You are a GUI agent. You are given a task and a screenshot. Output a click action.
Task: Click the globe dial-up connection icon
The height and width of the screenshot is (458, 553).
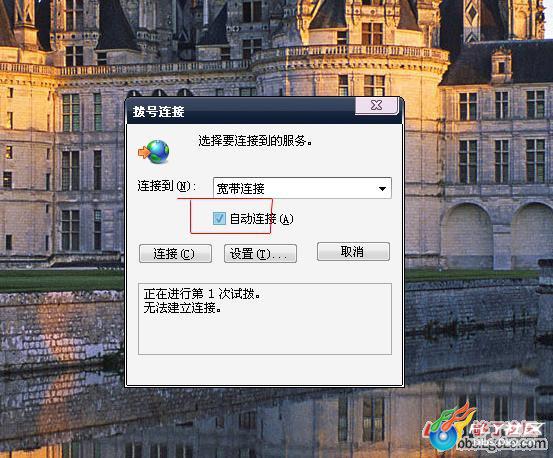click(x=158, y=152)
